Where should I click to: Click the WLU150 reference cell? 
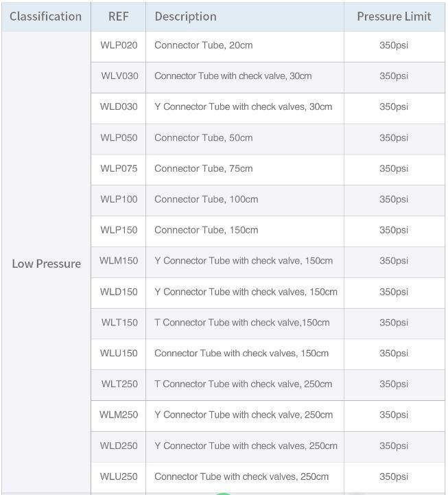(x=119, y=354)
